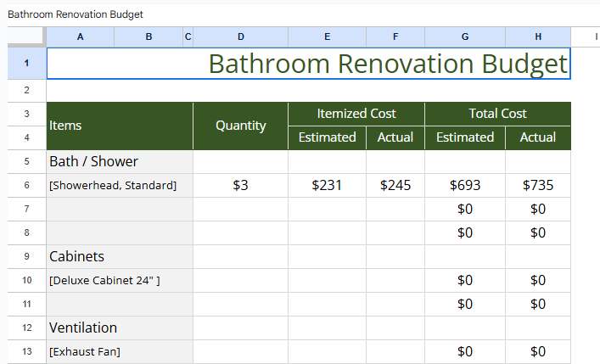
Task: Select the $231 estimated cost cell
Action: pos(327,185)
